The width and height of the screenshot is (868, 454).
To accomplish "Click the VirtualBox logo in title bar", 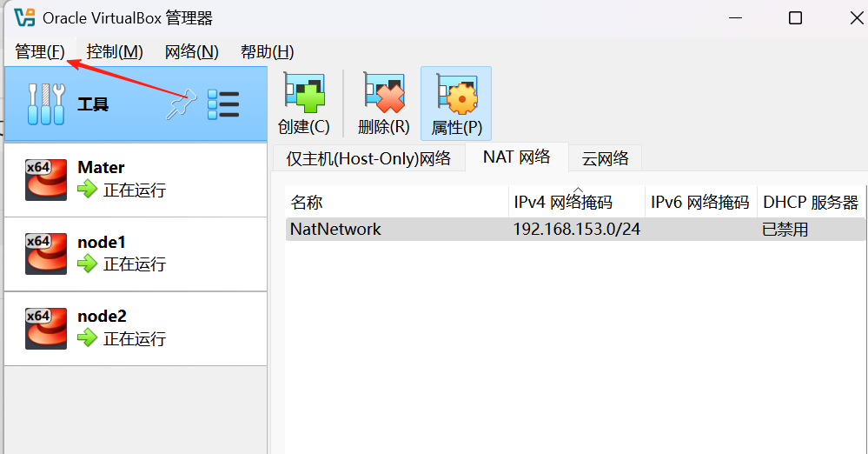I will tap(24, 17).
